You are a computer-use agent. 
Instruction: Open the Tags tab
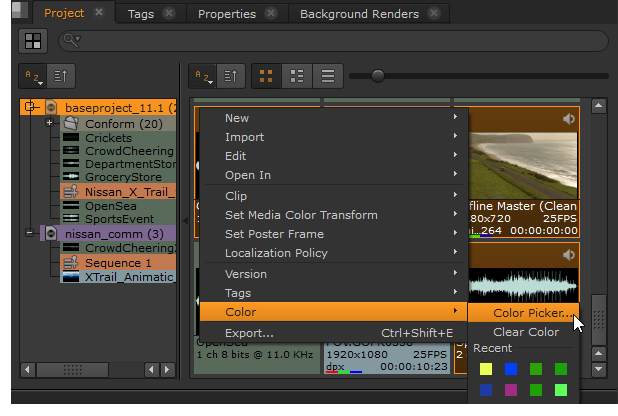tap(139, 14)
